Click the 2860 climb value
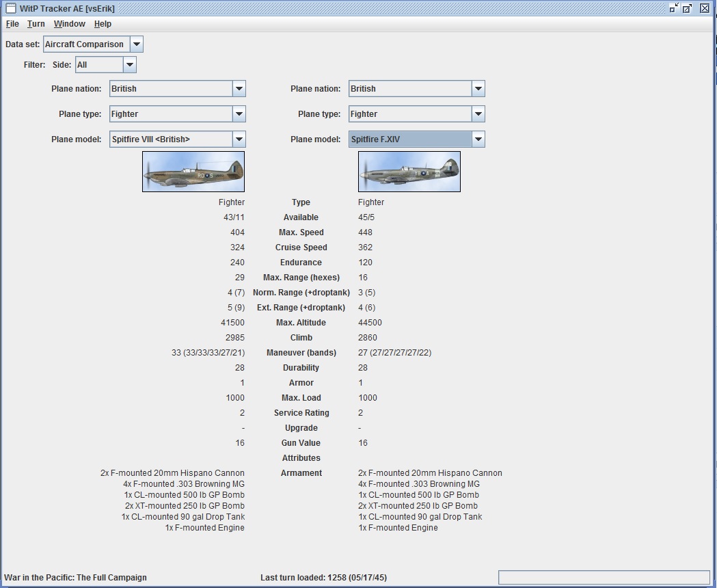This screenshot has height=588, width=717. click(368, 338)
